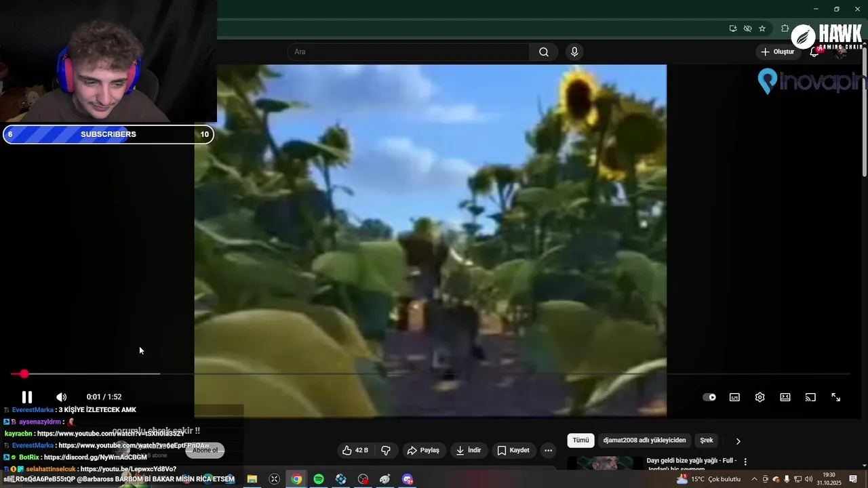Open the circled X app in the taskbar

274,479
